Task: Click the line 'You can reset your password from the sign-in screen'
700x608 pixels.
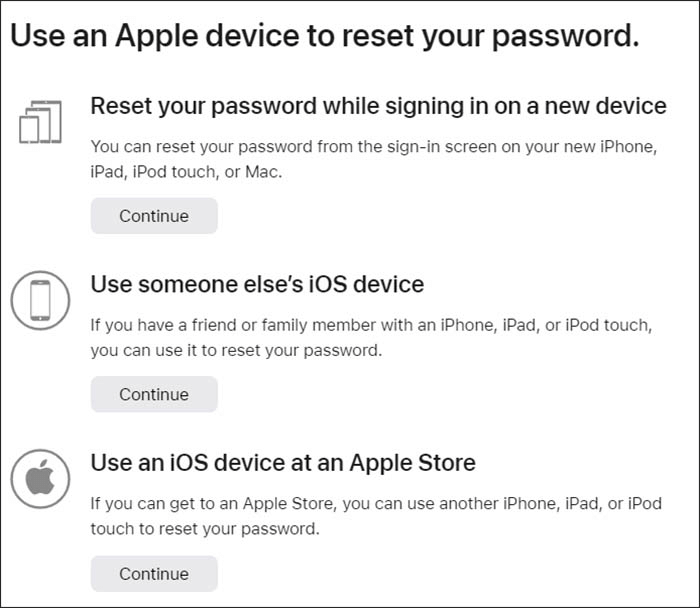Action: click(x=372, y=146)
